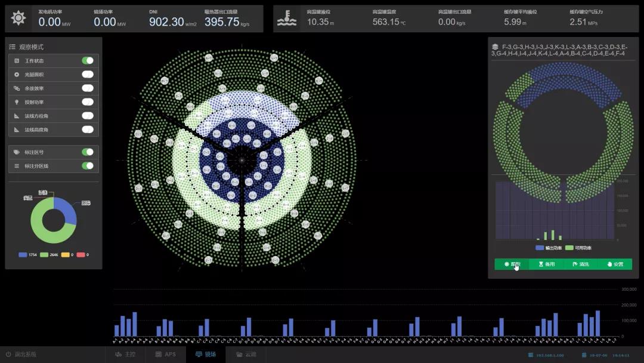Open the APS tab

[x=166, y=354]
